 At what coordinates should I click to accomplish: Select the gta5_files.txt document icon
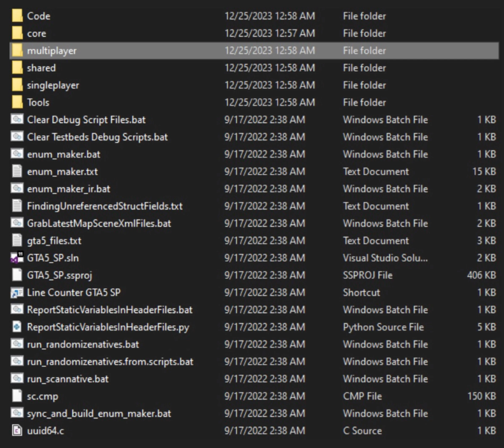click(17, 240)
